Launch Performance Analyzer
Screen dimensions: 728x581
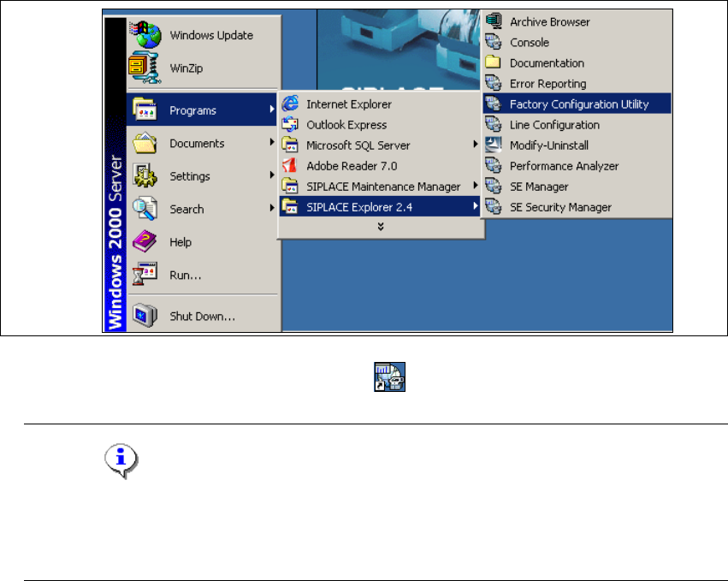577,165
